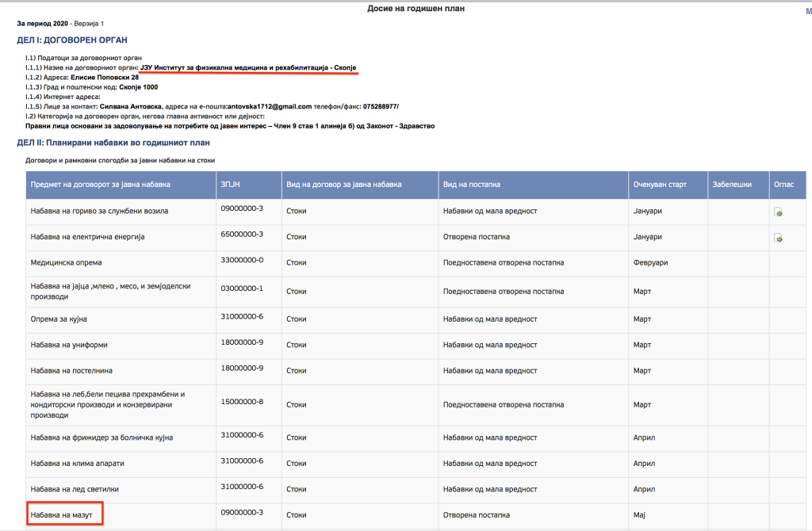This screenshot has height=531, width=812.
Task: Click 'Февруари' expected start cell
Action: pyautogui.click(x=650, y=263)
